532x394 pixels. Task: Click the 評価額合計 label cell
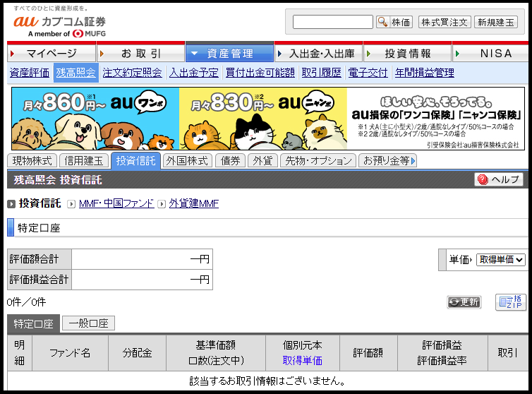click(x=40, y=259)
